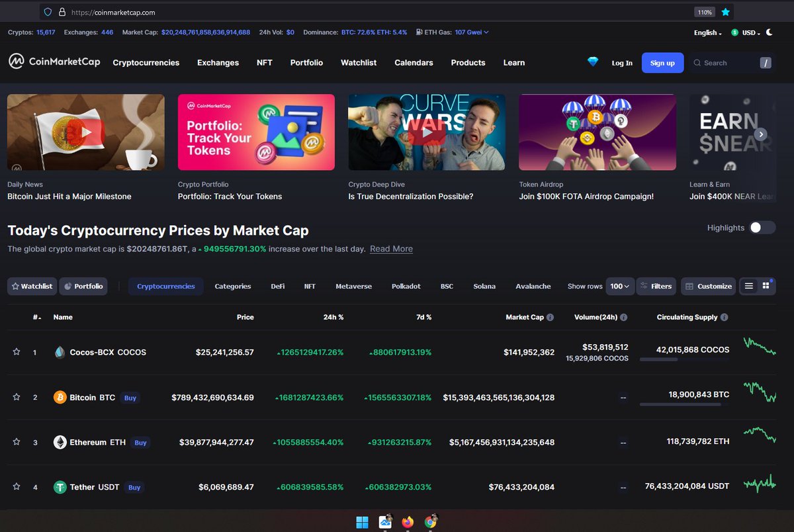This screenshot has height=532, width=794.
Task: Open the USD currency dropdown
Action: tap(746, 32)
